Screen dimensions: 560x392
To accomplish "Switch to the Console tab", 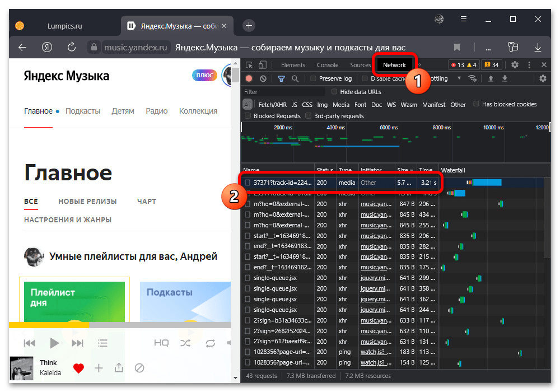I will [328, 65].
